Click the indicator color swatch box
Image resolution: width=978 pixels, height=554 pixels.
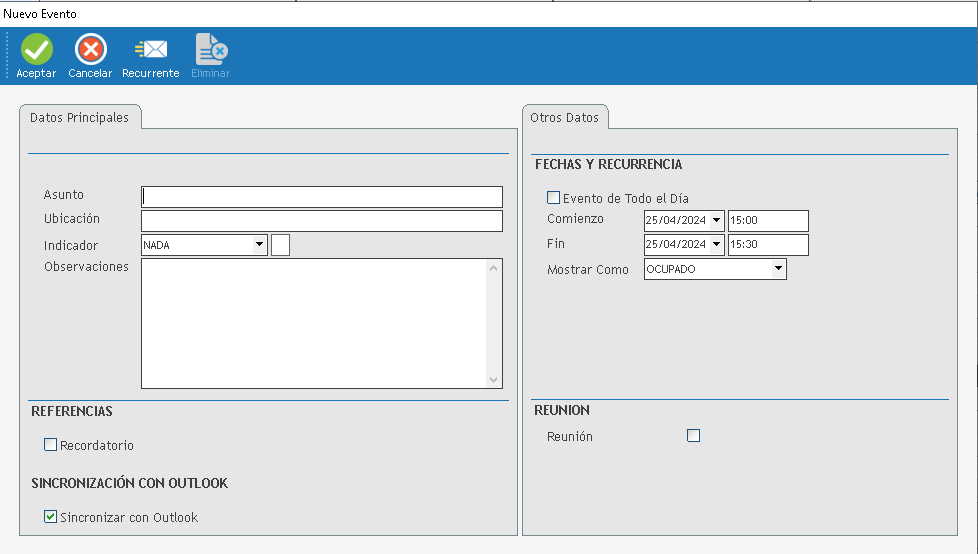tap(280, 245)
